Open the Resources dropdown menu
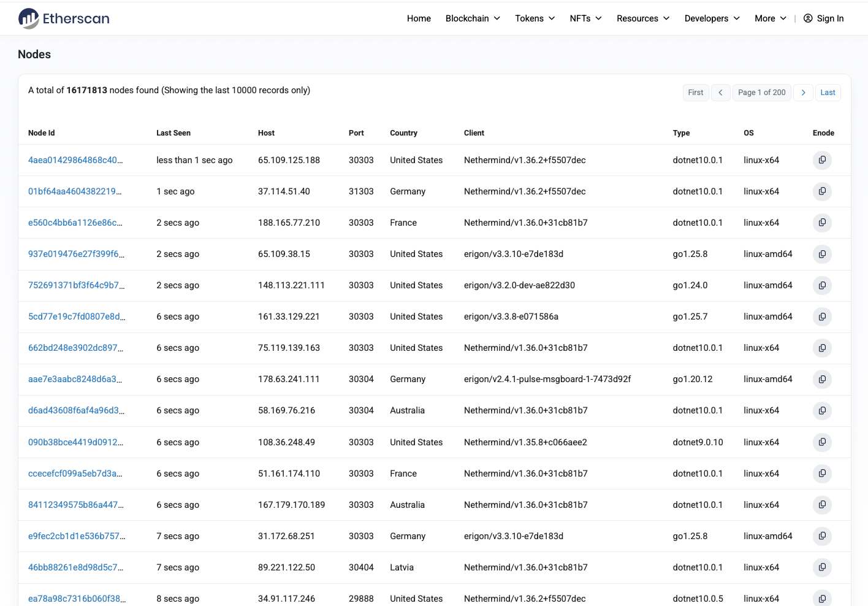The width and height of the screenshot is (868, 606). pyautogui.click(x=643, y=18)
